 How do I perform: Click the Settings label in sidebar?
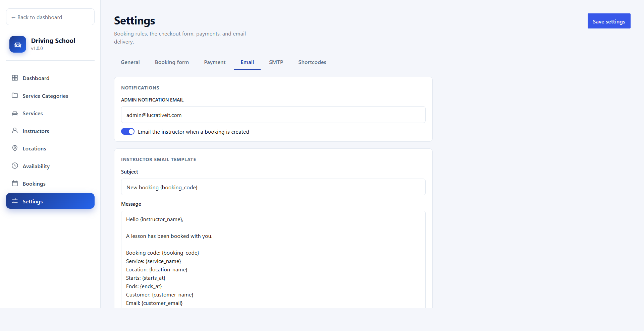coord(33,201)
